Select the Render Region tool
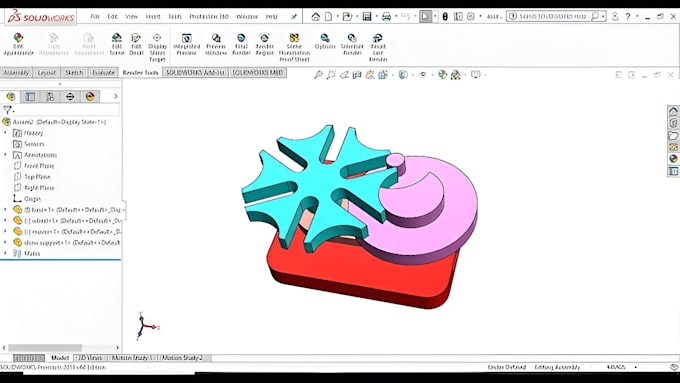This screenshot has height=383, width=680. pyautogui.click(x=265, y=44)
